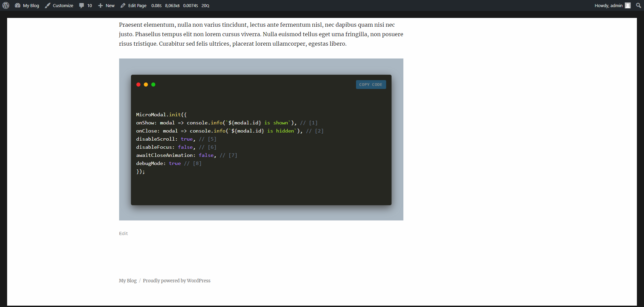The height and width of the screenshot is (307, 644).
Task: Click the debugMode: true code line
Action: coord(169,163)
